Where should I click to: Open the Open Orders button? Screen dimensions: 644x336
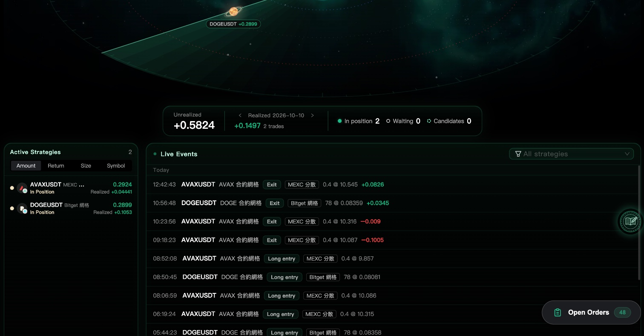[591, 313]
